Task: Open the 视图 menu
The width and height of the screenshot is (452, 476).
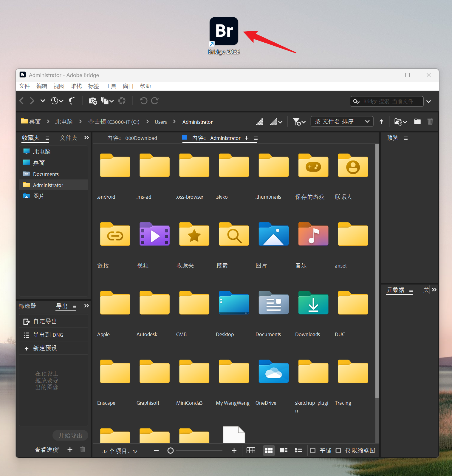Action: [59, 86]
